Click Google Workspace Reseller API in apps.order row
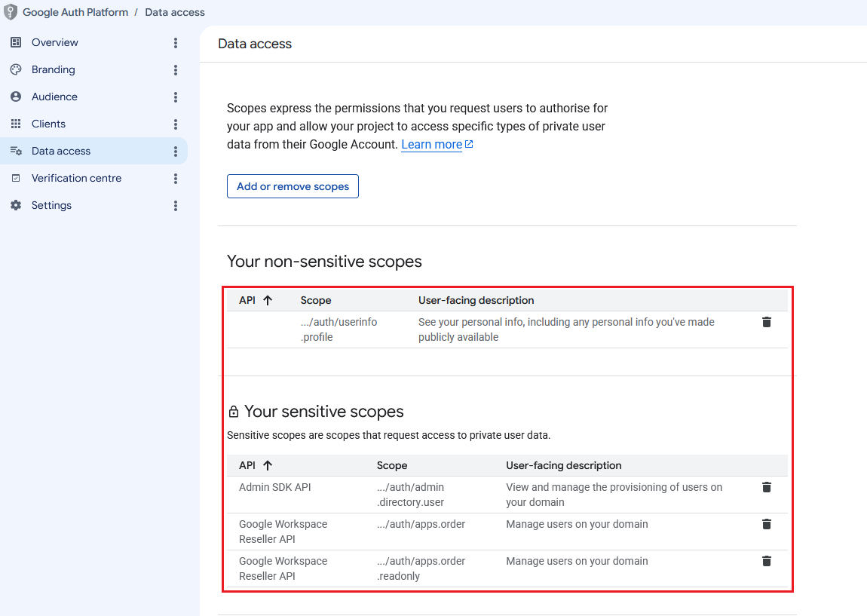 pyautogui.click(x=283, y=532)
